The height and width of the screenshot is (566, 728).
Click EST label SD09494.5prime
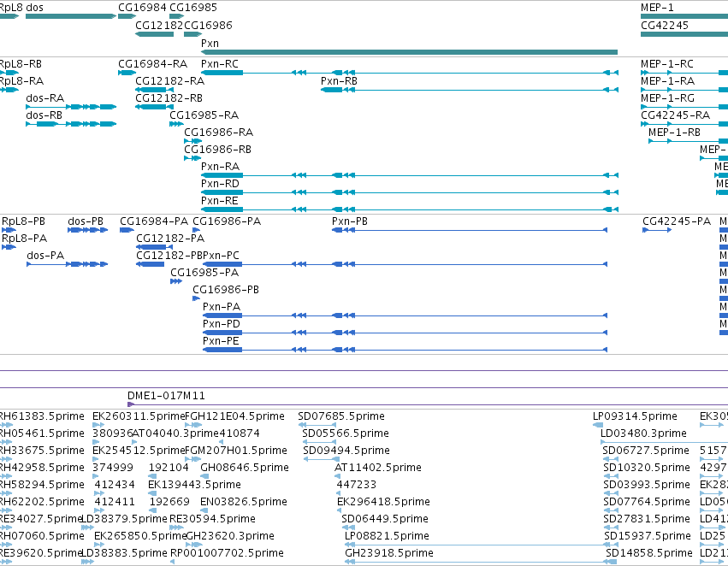pos(346,451)
